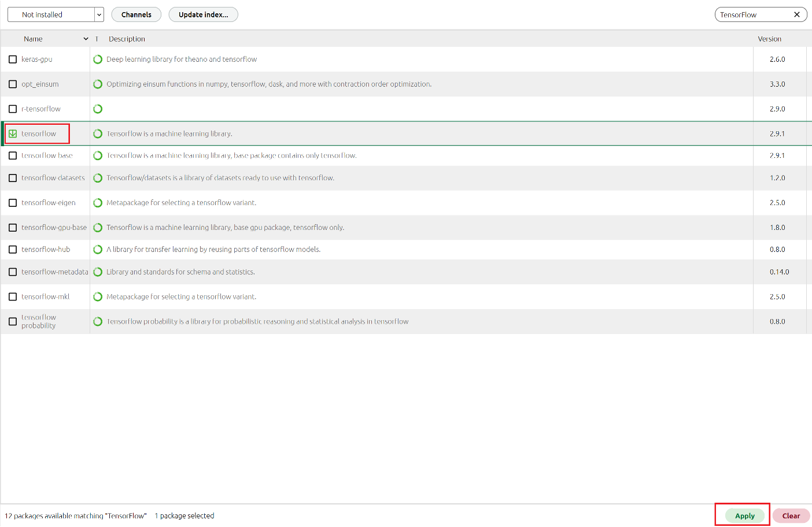Clear the search field with the X icon

[797, 14]
